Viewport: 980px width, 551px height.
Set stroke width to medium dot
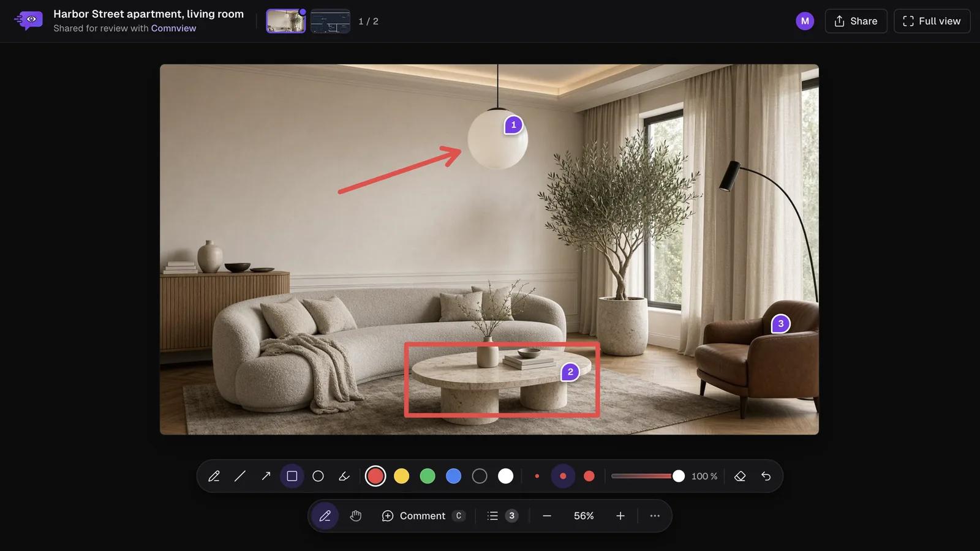click(563, 476)
